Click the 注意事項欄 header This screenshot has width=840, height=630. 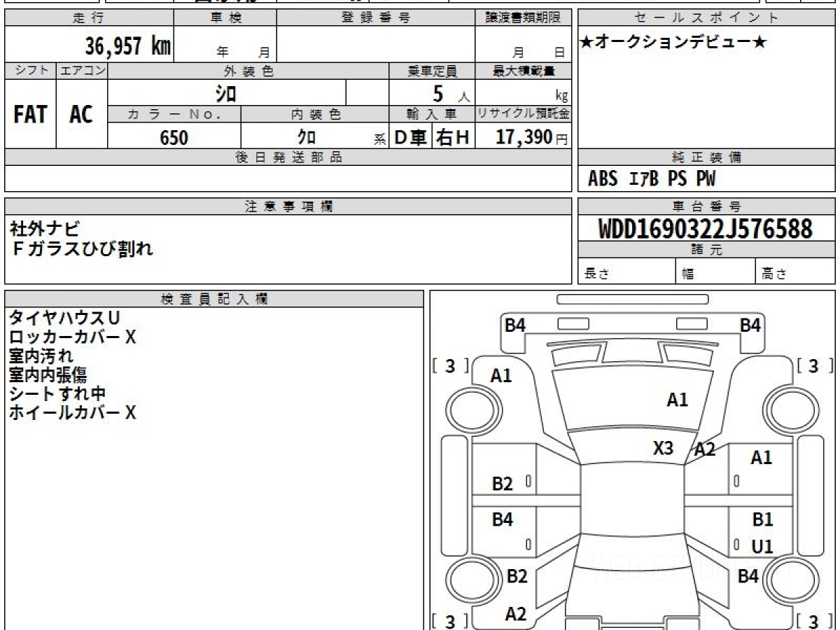tap(288, 206)
